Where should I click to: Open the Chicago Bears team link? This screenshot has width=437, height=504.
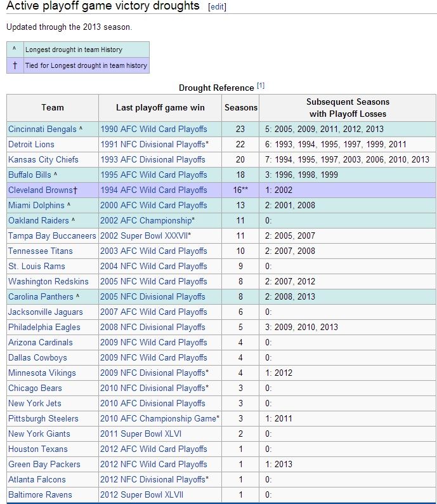coord(35,388)
